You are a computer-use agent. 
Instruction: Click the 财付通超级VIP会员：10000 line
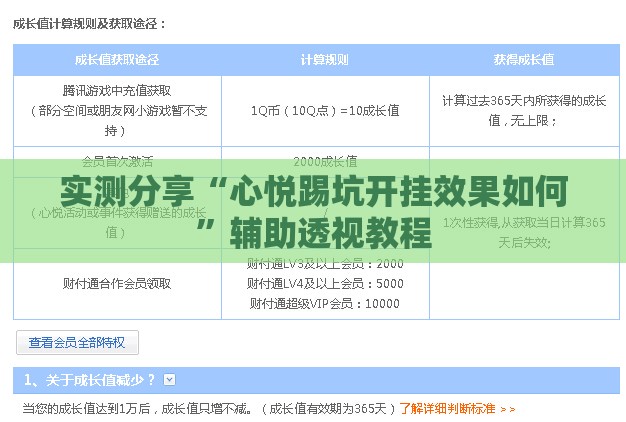325,304
